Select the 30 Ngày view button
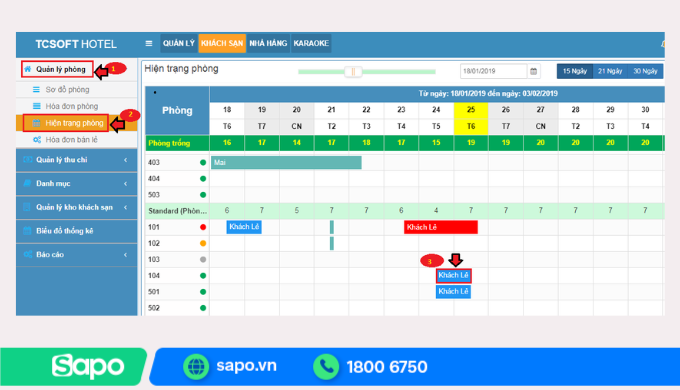The height and width of the screenshot is (390, 680). point(645,71)
